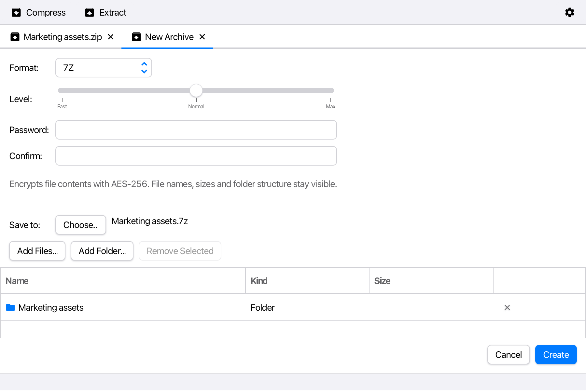Close the New Archive tab
This screenshot has width=586, height=392.
pos(202,37)
